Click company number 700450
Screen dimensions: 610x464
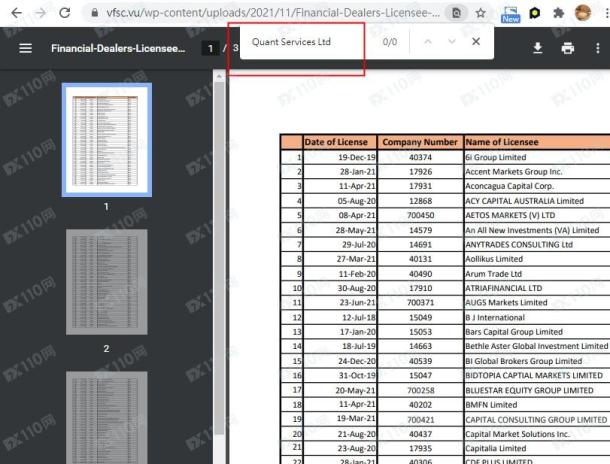pyautogui.click(x=420, y=215)
